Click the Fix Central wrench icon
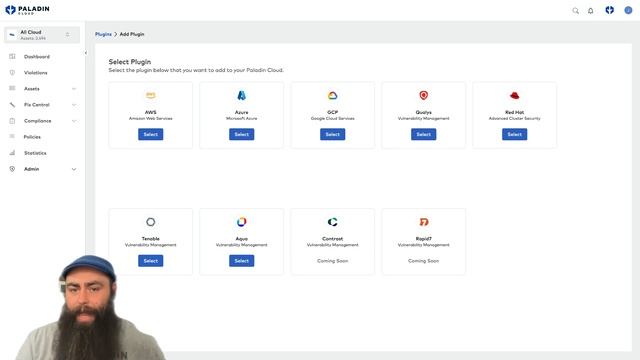 pyautogui.click(x=12, y=104)
